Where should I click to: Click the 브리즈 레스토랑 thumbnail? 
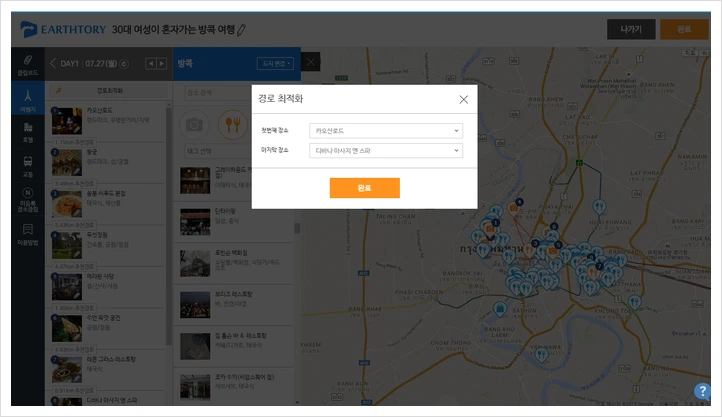195,305
